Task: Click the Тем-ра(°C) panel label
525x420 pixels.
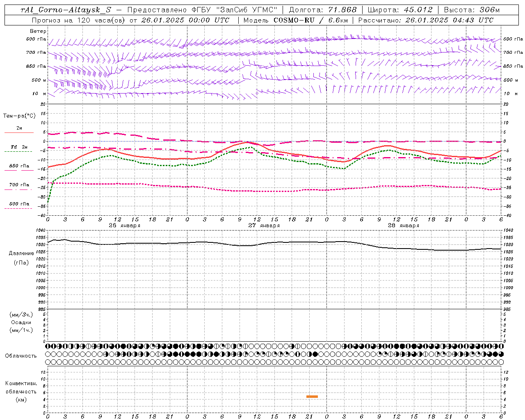Action: pyautogui.click(x=19, y=116)
